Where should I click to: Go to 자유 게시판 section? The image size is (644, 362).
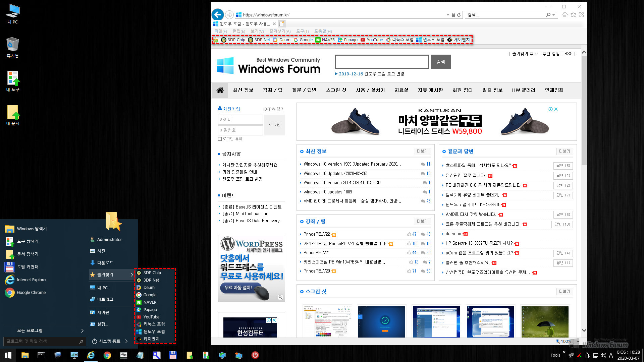pos(430,90)
